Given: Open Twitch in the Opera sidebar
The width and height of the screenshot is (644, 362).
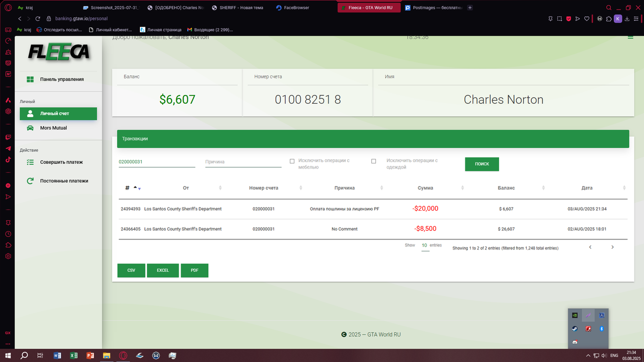Looking at the screenshot, I should pyautogui.click(x=8, y=137).
